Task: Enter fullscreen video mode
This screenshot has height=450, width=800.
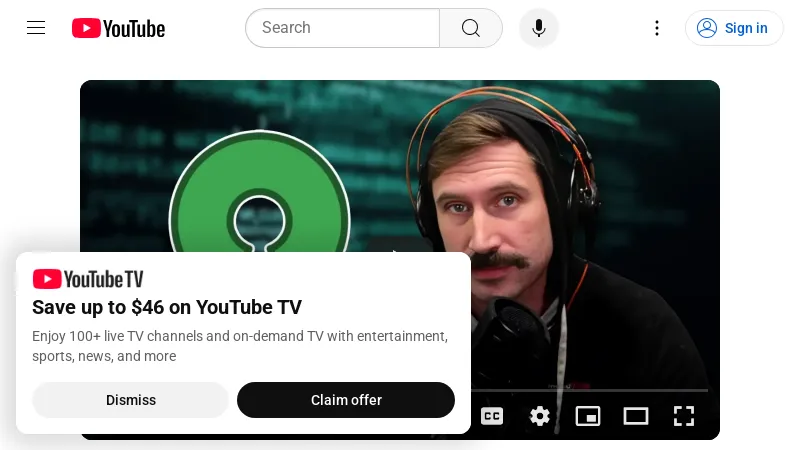Action: (684, 416)
